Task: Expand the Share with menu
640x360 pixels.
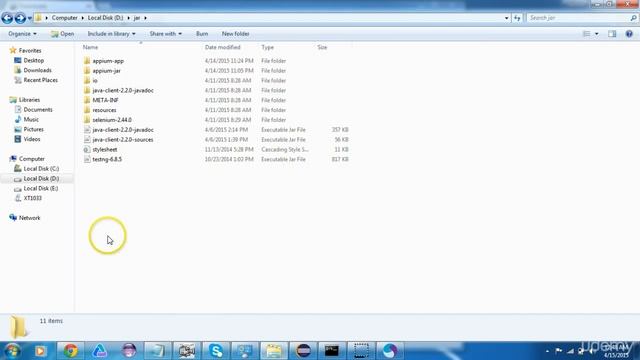Action: pos(165,34)
